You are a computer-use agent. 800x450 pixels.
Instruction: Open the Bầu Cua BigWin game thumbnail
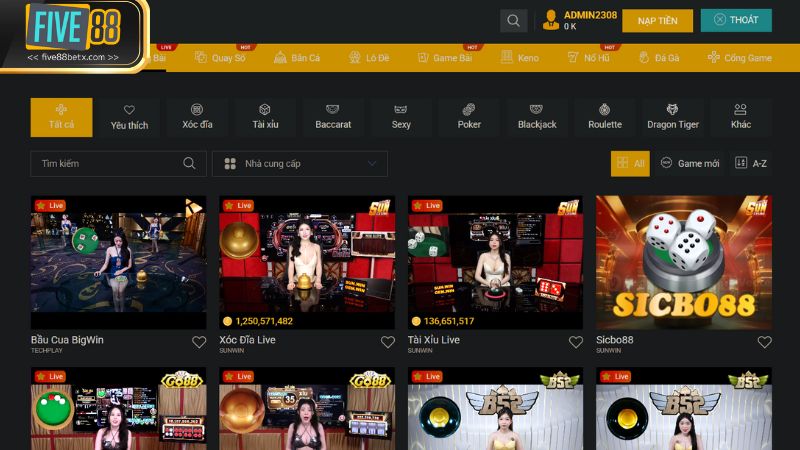point(118,262)
